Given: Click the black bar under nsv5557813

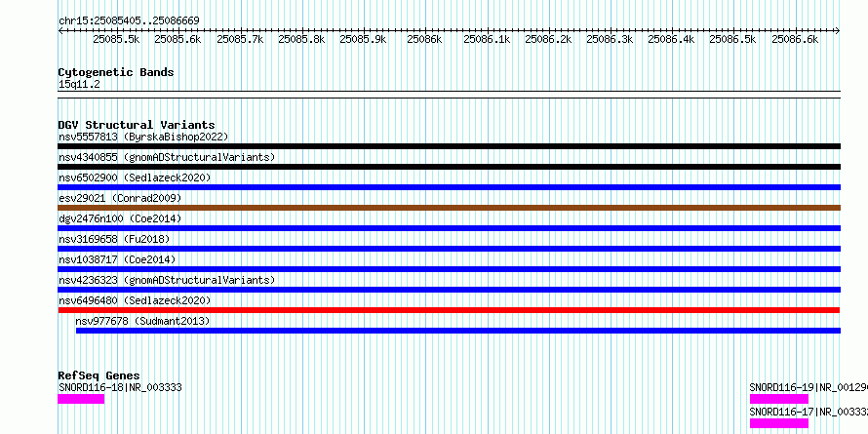Looking at the screenshot, I should (449, 146).
